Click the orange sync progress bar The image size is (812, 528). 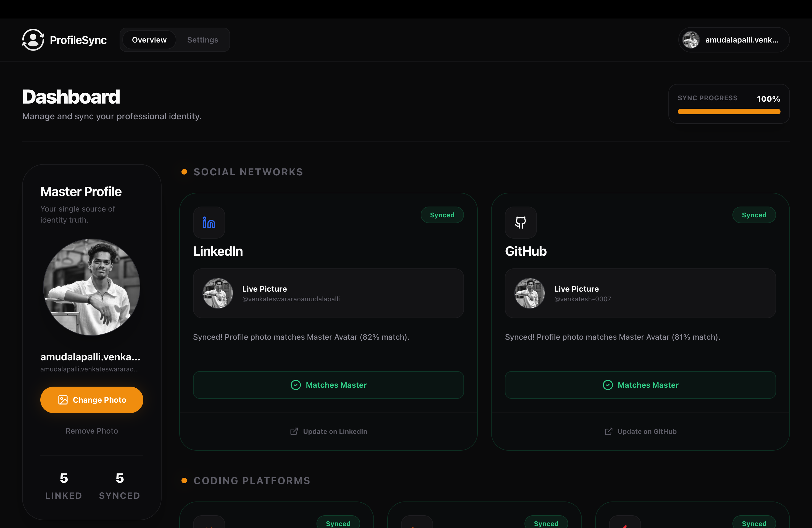(729, 112)
